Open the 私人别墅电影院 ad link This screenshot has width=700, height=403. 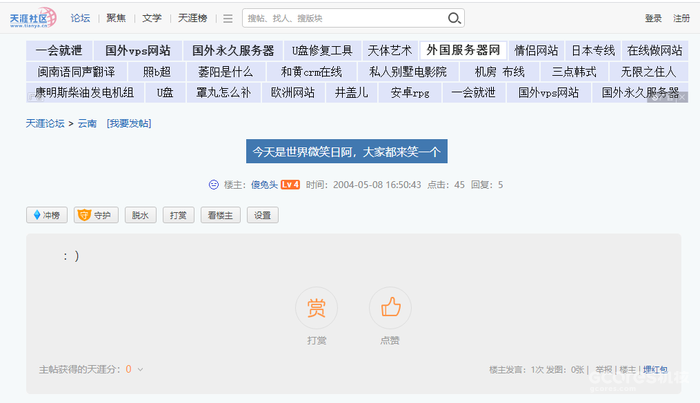(x=408, y=71)
